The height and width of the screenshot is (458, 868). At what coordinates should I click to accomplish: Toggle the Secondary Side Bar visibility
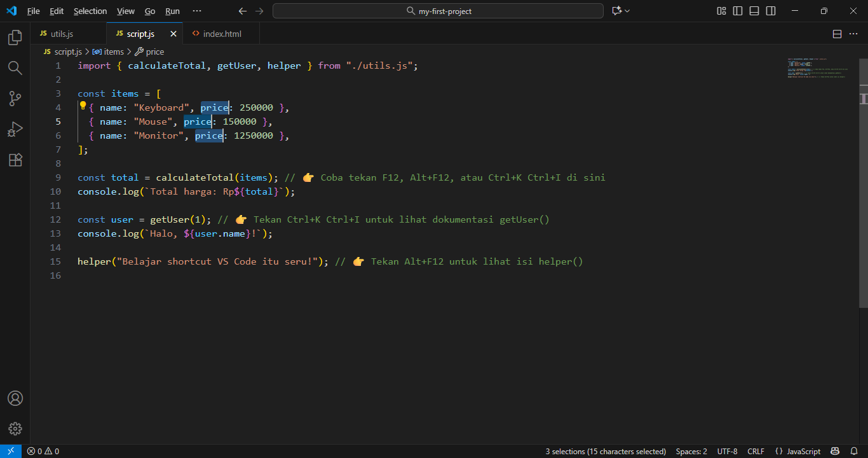click(x=770, y=11)
